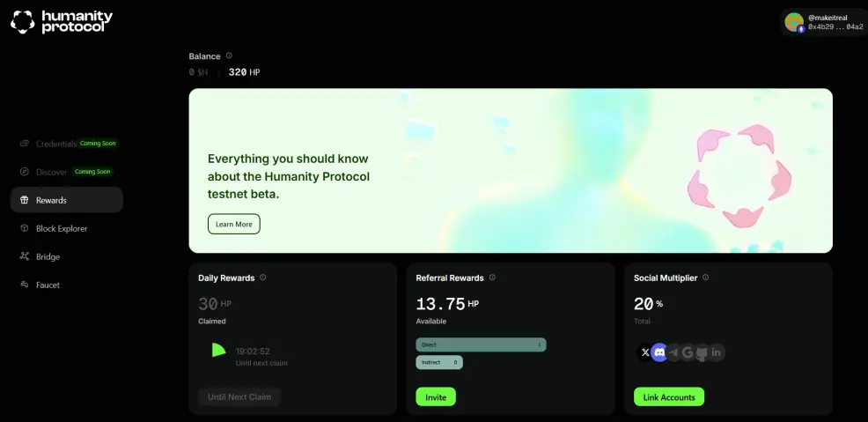Click the Humanity Protocol logo

pyautogui.click(x=62, y=22)
